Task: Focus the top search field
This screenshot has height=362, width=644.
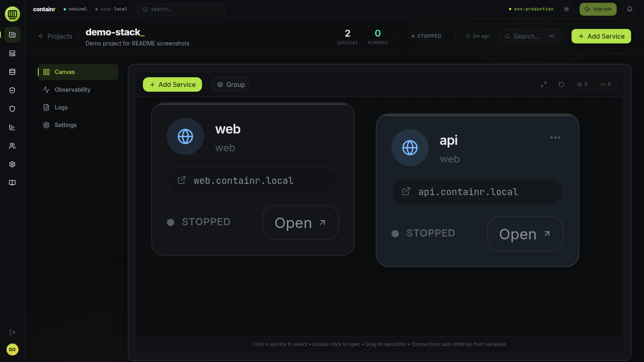Action: coord(181,9)
